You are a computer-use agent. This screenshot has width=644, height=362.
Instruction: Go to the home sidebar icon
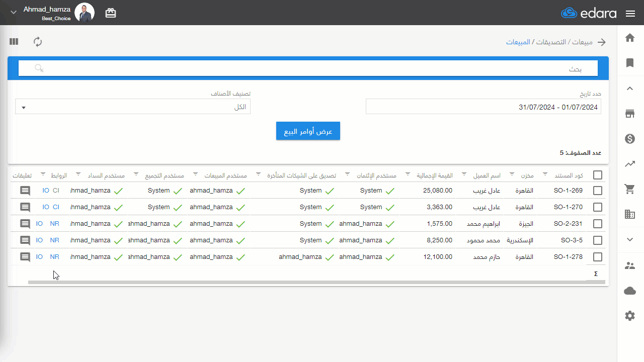629,38
